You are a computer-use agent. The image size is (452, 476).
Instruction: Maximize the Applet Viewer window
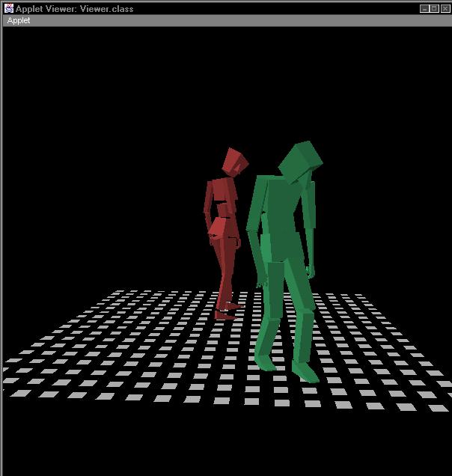pyautogui.click(x=434, y=8)
